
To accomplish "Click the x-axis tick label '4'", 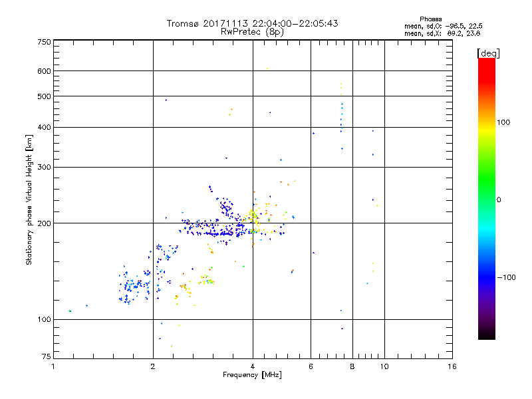I will (x=253, y=366).
